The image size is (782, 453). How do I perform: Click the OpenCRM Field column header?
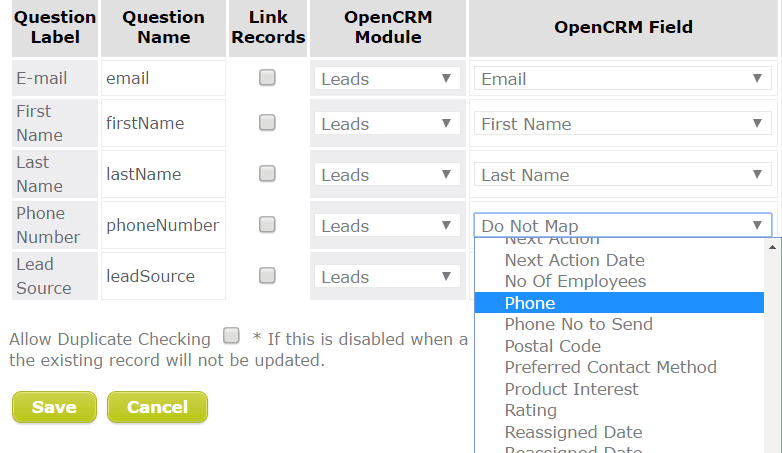(x=623, y=27)
